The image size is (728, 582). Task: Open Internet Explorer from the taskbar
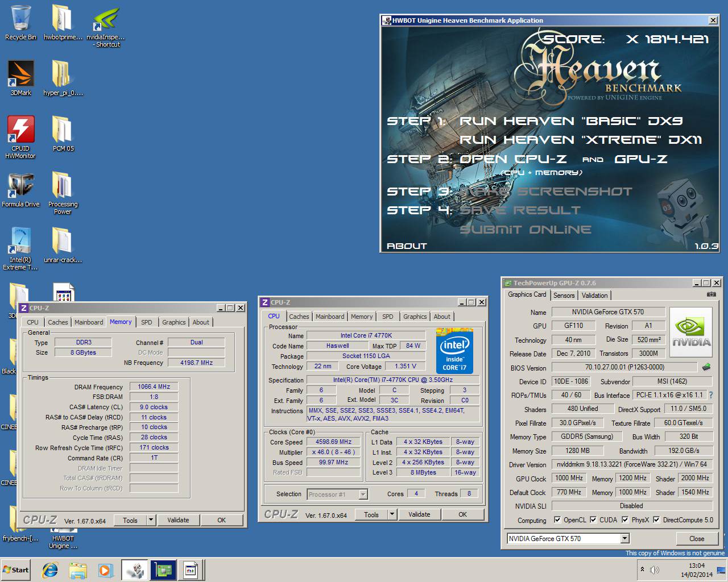point(50,570)
